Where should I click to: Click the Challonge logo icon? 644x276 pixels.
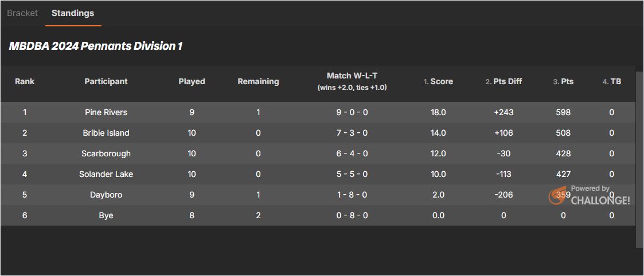click(558, 196)
